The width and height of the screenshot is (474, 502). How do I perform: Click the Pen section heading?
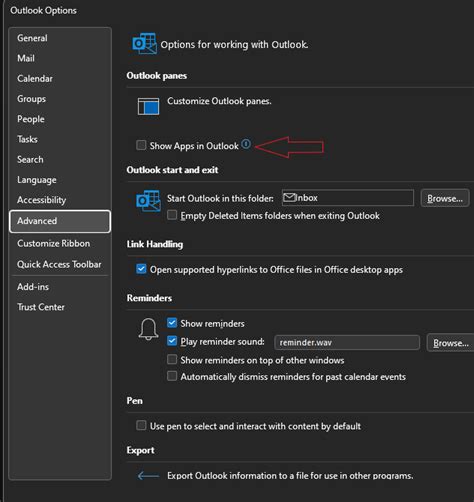tap(135, 401)
